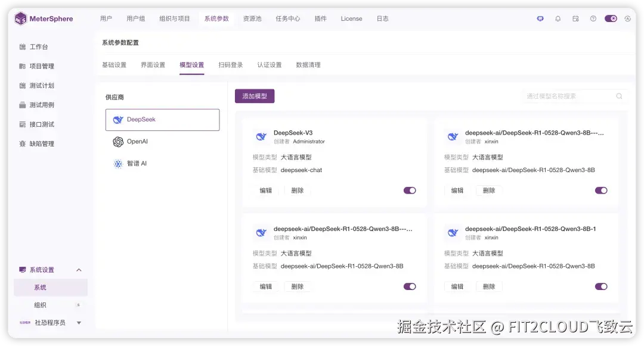
Task: Click the 添加模型 button
Action: [x=255, y=96]
